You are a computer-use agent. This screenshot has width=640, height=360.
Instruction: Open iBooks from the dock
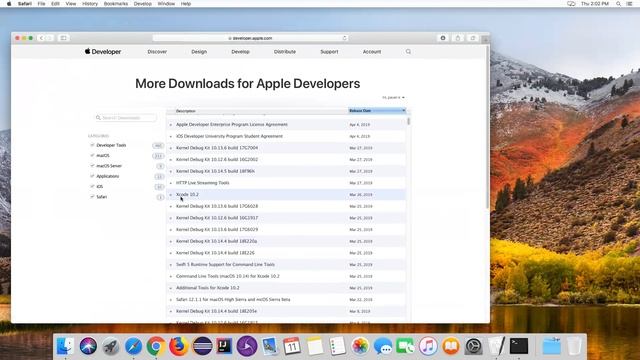coord(451,346)
